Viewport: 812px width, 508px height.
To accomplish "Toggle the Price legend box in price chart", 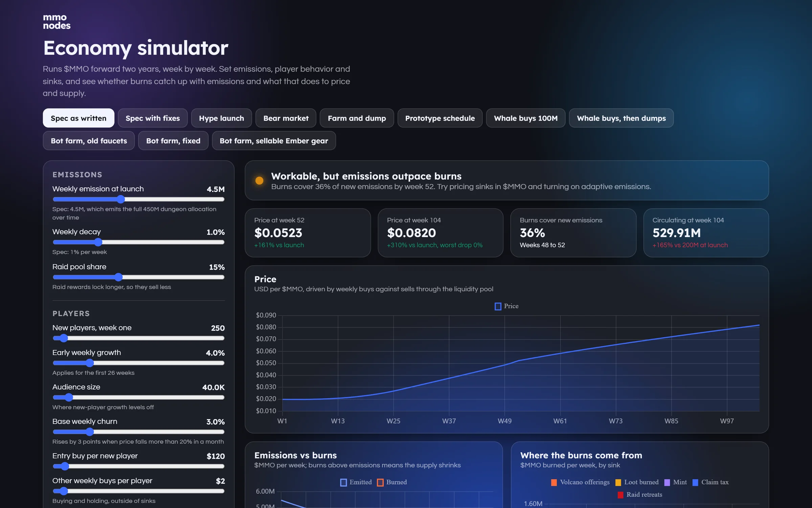I will (x=498, y=306).
